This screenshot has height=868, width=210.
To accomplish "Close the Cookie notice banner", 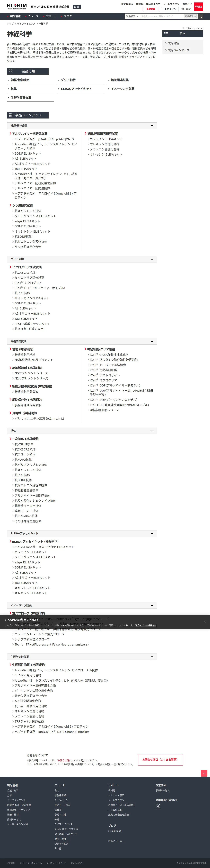I will click(204, 621).
